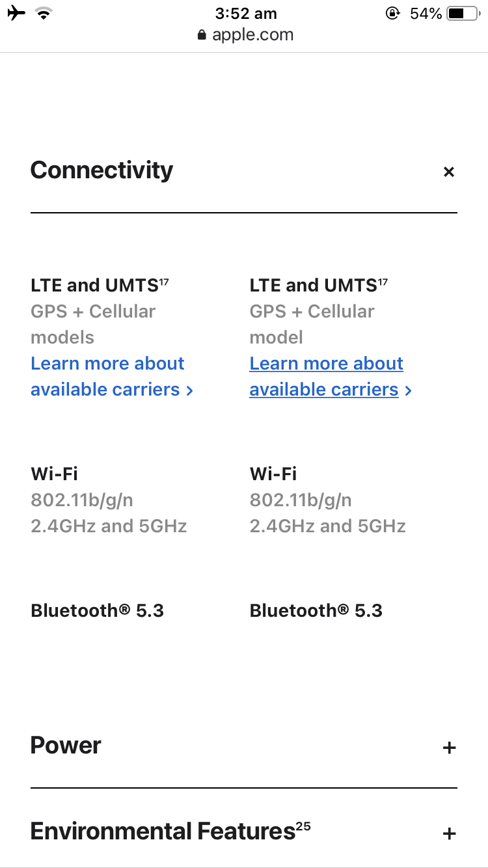Tap the 3:52 am clock in status bar

coord(246,13)
